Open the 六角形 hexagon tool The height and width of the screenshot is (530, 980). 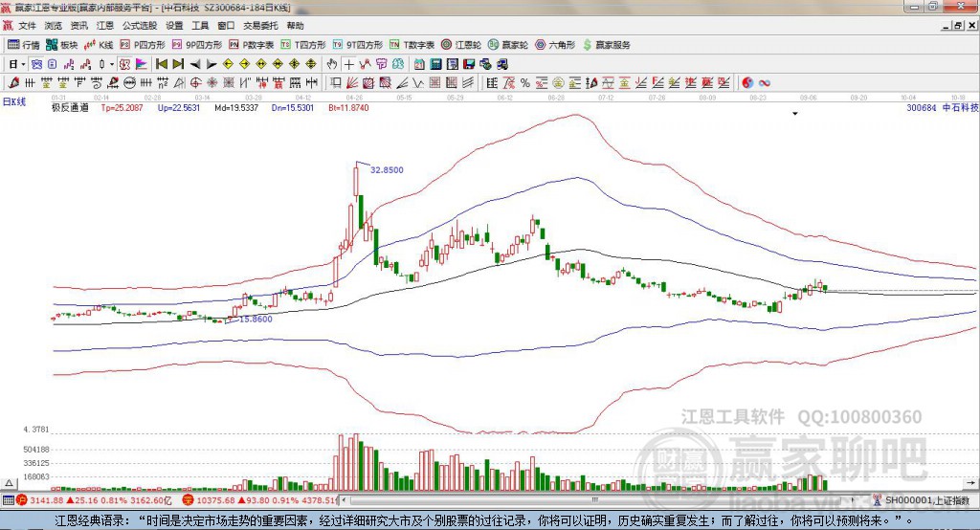pos(555,45)
